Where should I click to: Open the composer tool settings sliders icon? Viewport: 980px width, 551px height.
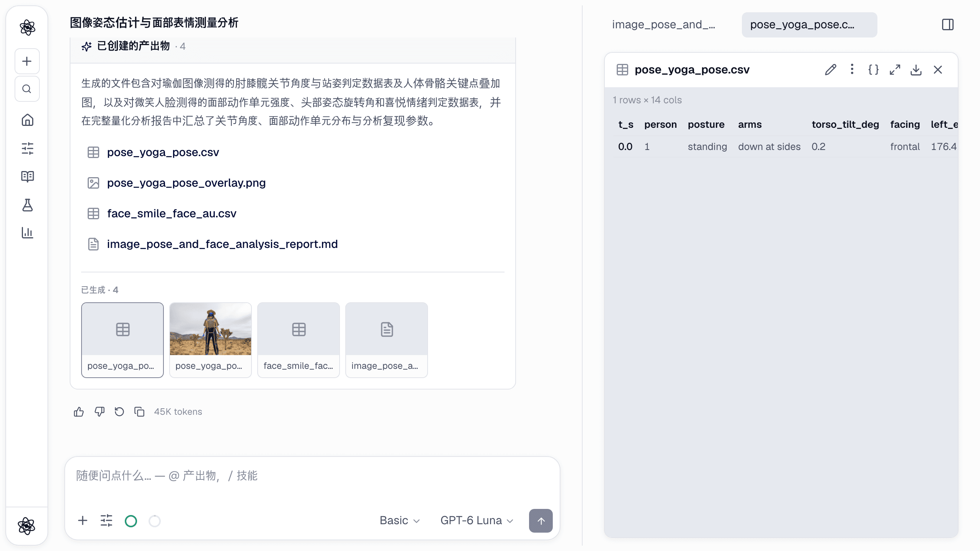point(106,520)
